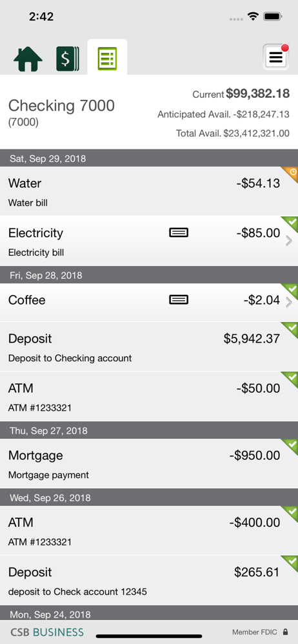The image size is (298, 644).
Task: Expand the Coffee transaction chevron
Action: pos(289,303)
